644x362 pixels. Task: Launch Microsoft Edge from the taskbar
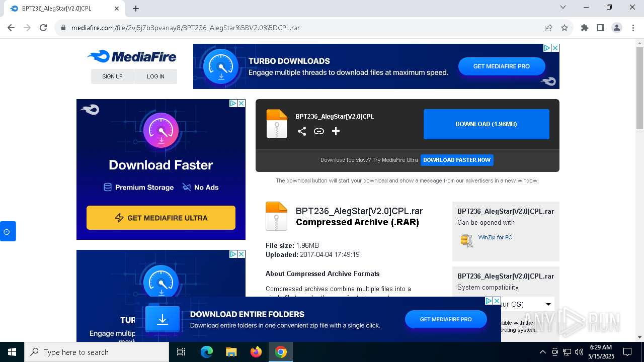[x=207, y=352]
